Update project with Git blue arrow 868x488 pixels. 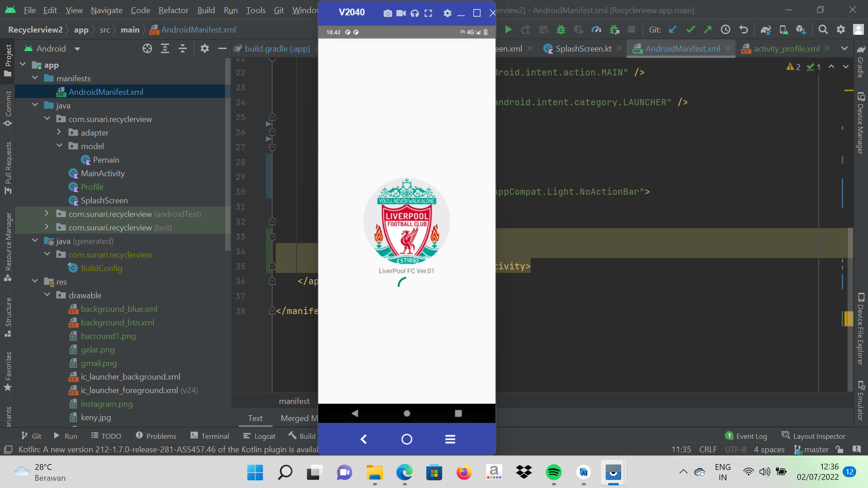[673, 30]
